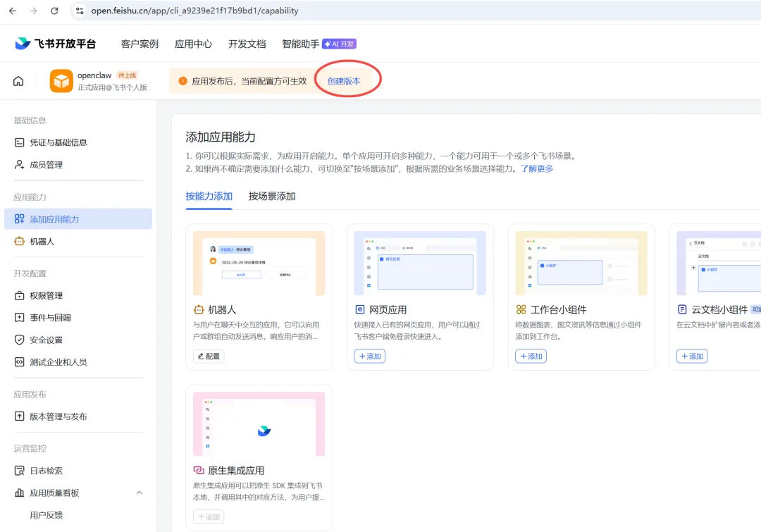
Task: Click the 安全设置 shield icon
Action: point(20,340)
